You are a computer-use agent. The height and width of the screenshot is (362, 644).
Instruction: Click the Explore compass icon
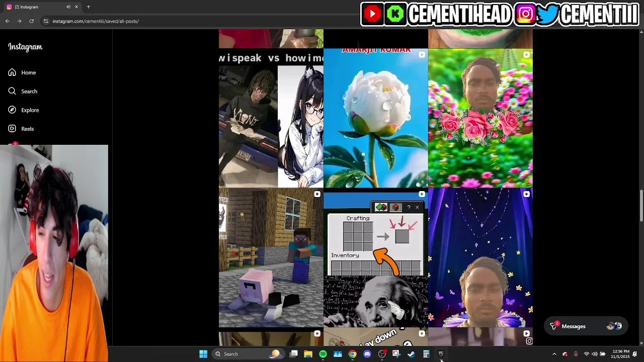tap(12, 110)
